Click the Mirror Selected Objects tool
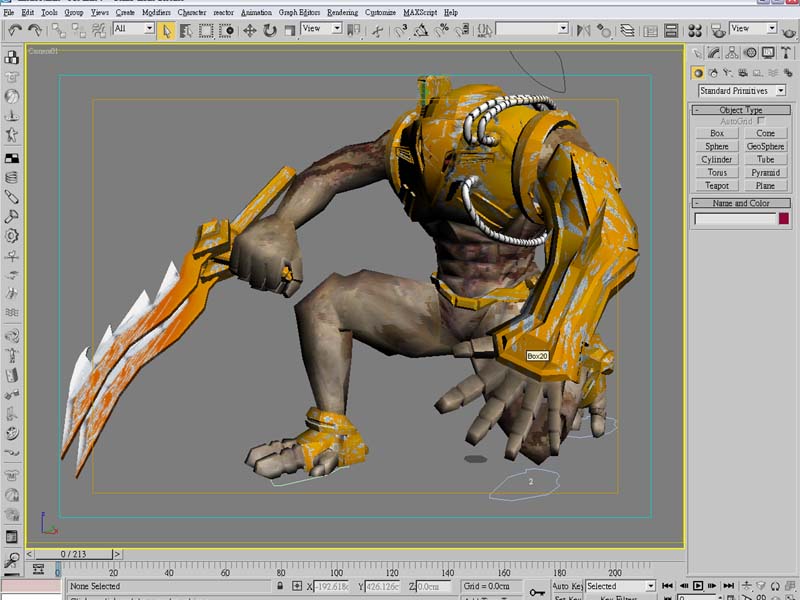Image resolution: width=800 pixels, height=600 pixels. pyautogui.click(x=583, y=31)
